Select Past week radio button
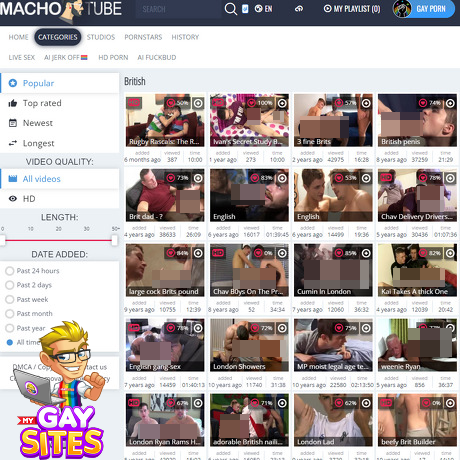 10,299
